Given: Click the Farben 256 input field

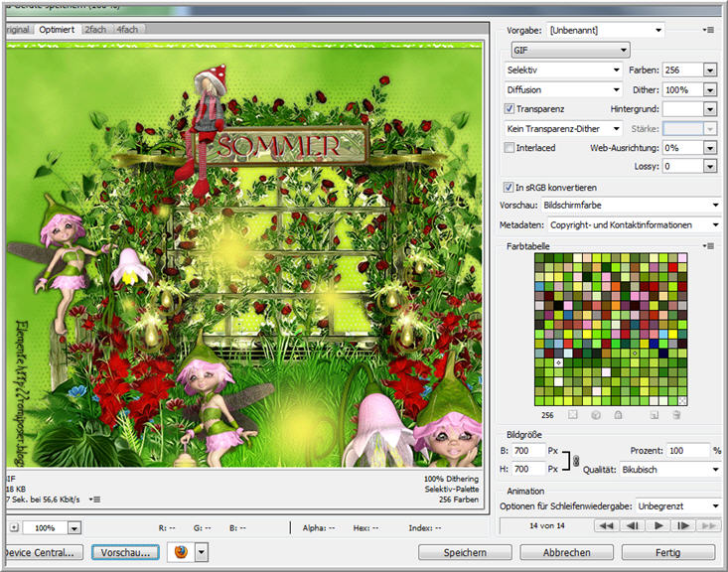Looking at the screenshot, I should (x=682, y=71).
